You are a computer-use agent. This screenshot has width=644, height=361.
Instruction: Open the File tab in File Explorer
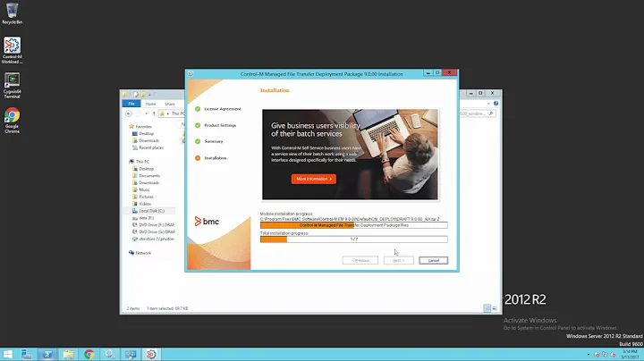[131, 104]
